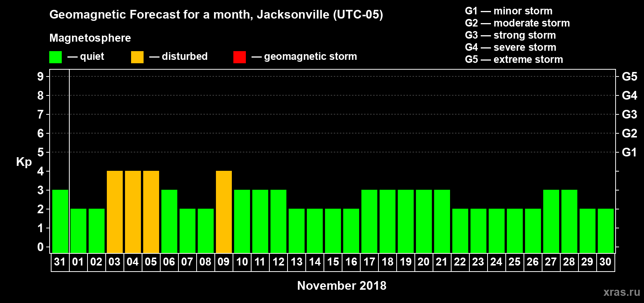Click date label 16 on axis
Viewport: 644px width, 303px height.
[x=351, y=262]
